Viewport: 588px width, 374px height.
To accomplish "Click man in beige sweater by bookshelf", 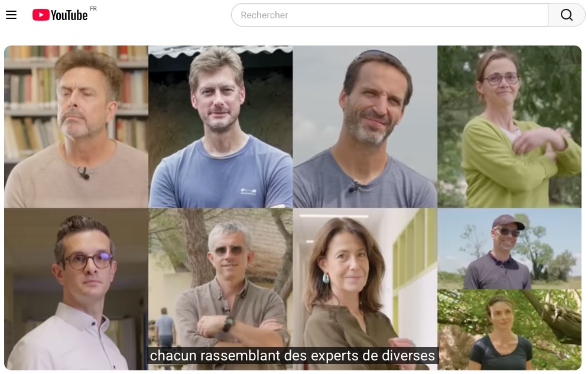I will [76, 126].
